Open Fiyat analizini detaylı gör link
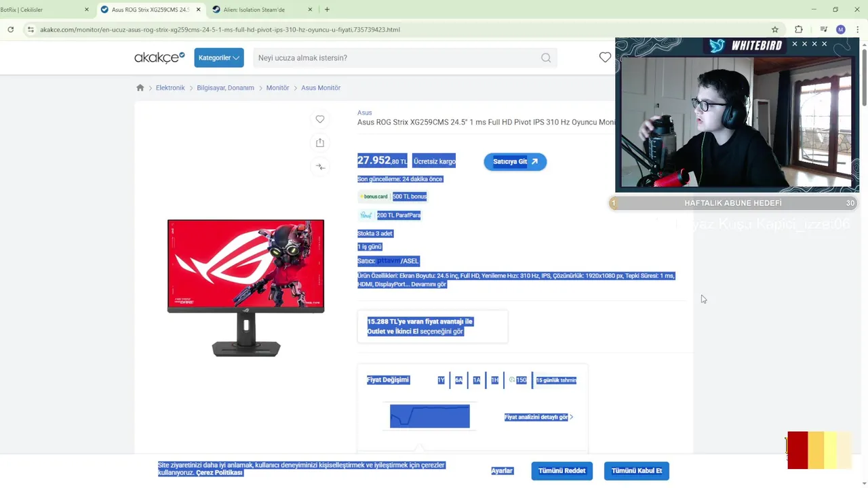868x488 pixels. (538, 417)
